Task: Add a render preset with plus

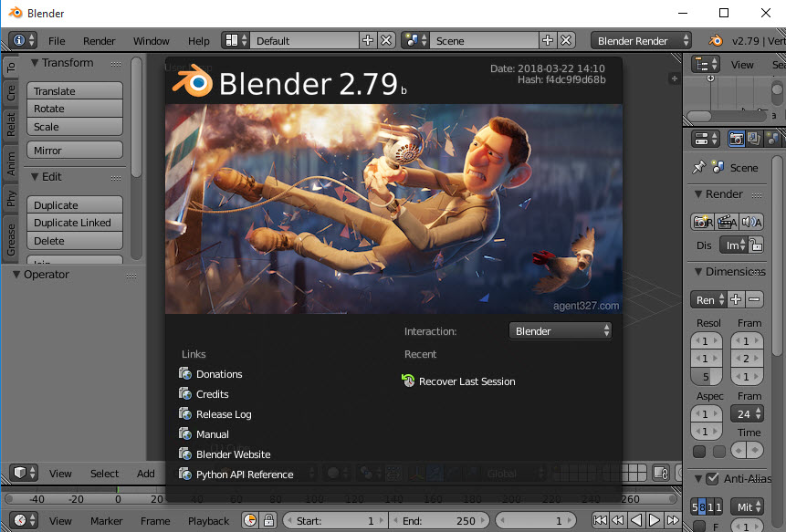Action: [736, 299]
